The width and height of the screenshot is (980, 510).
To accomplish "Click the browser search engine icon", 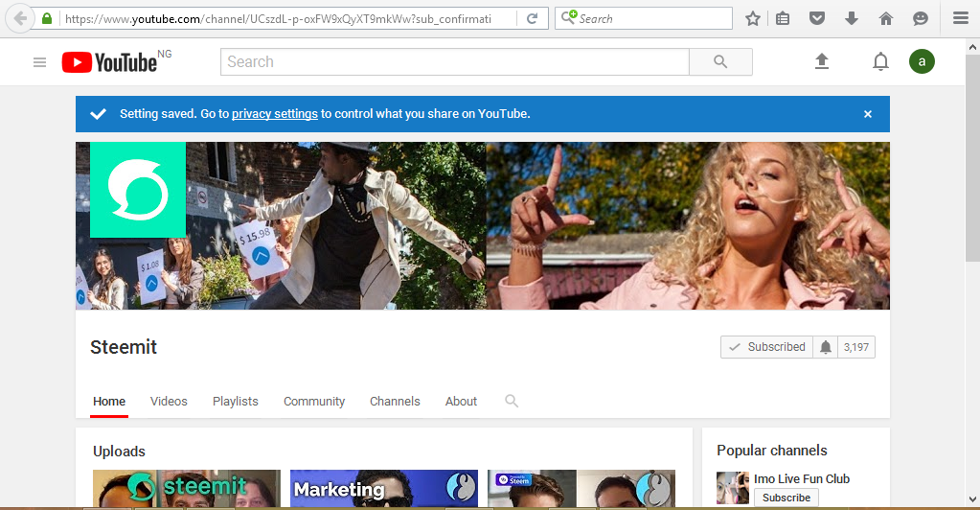I will (568, 17).
